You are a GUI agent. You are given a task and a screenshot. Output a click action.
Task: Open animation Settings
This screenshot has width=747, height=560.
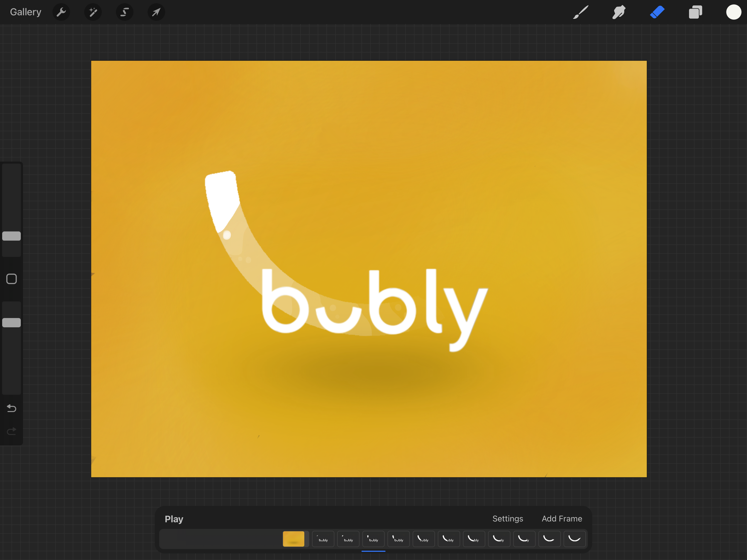point(507,519)
